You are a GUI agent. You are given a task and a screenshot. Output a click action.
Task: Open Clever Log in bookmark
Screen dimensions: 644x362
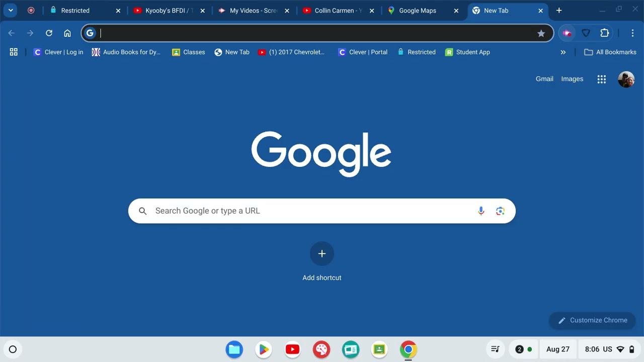[x=58, y=52]
